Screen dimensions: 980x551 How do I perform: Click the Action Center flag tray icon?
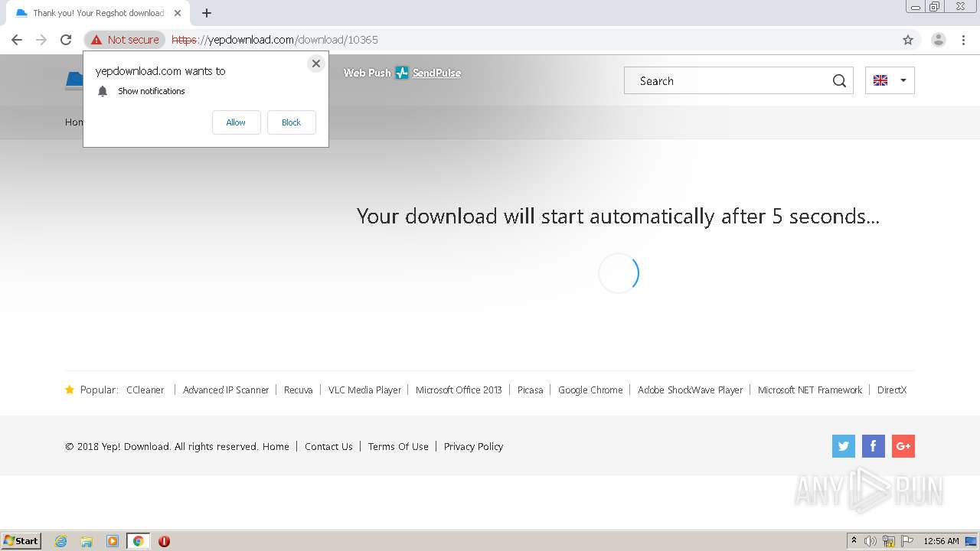907,541
